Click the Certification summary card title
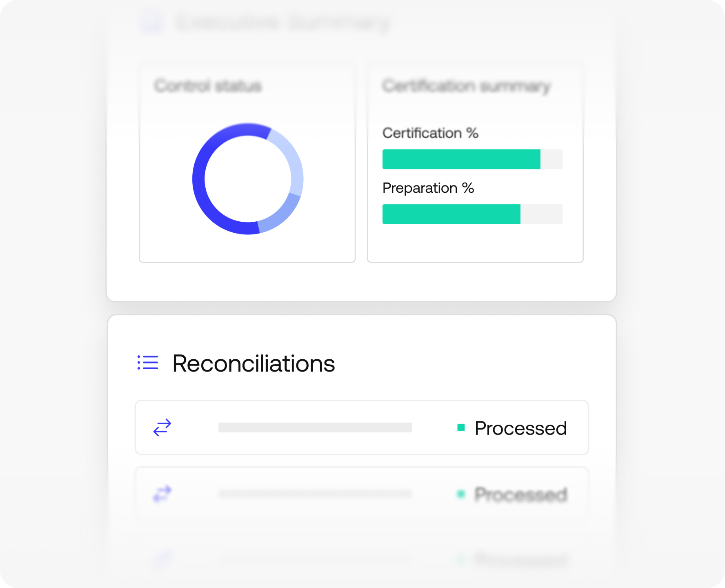 click(x=466, y=86)
